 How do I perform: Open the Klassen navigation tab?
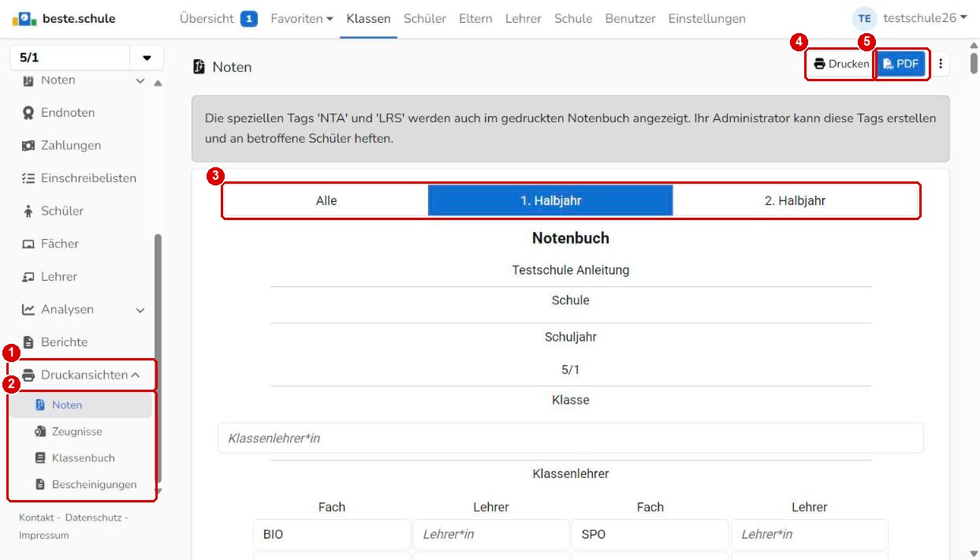click(368, 19)
